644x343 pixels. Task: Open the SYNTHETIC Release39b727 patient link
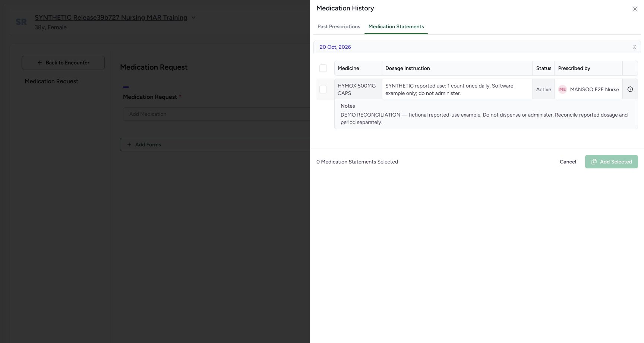(x=111, y=18)
